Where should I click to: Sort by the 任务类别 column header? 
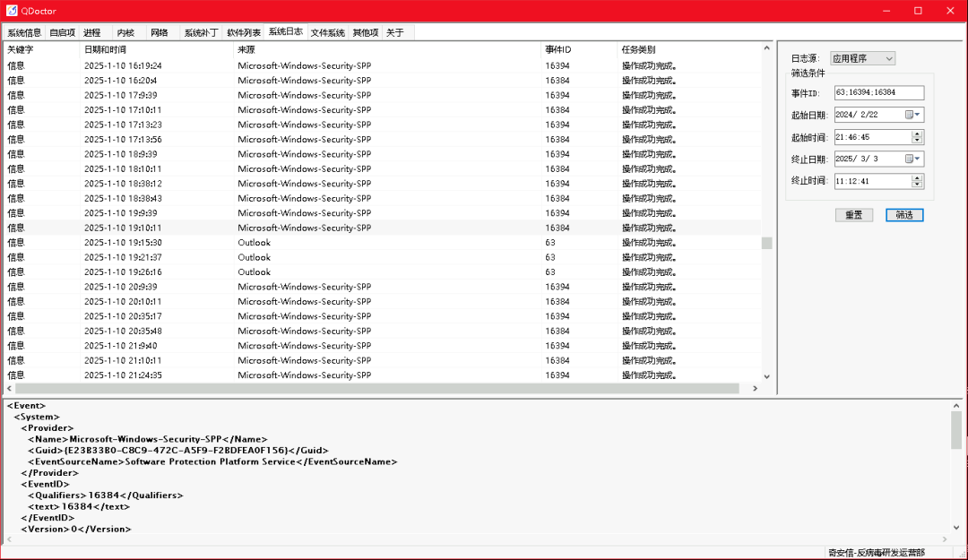point(688,49)
